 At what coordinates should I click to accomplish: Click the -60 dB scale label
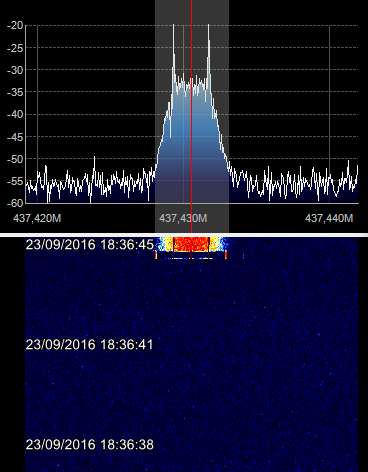pos(15,203)
